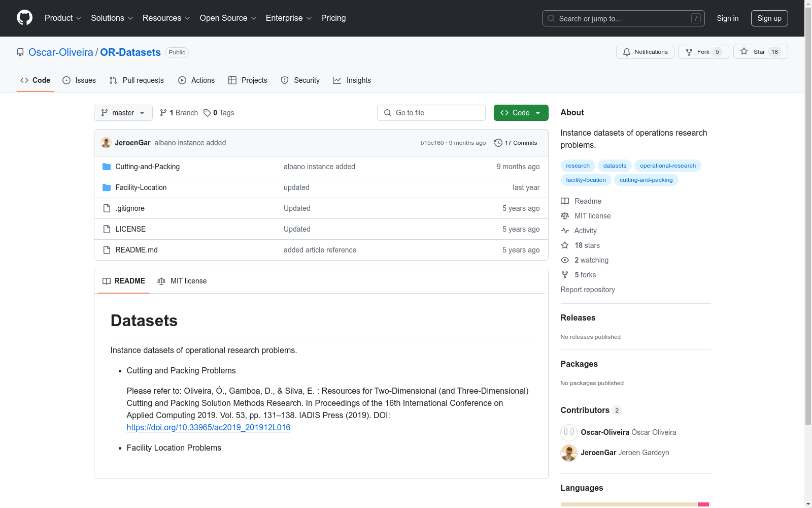The height and width of the screenshot is (508, 812).
Task: Open the Oscar-Oliveira owner profile link
Action: (x=61, y=52)
